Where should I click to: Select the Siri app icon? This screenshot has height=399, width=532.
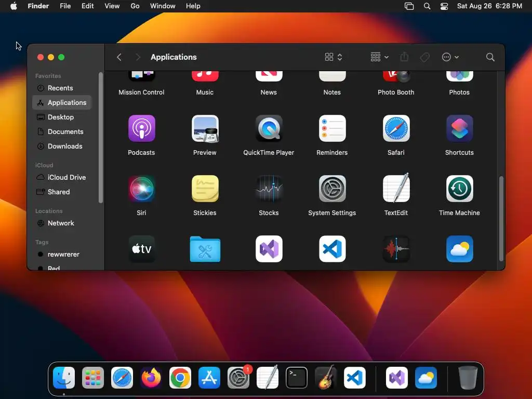click(x=141, y=189)
